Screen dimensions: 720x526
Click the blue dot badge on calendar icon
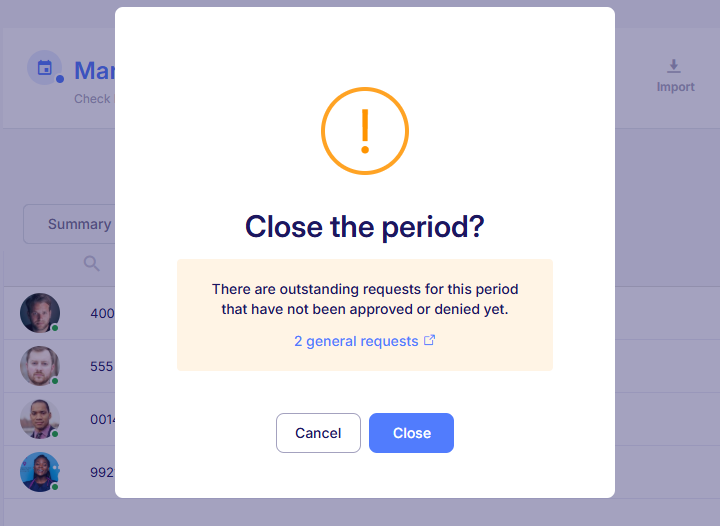(60, 79)
